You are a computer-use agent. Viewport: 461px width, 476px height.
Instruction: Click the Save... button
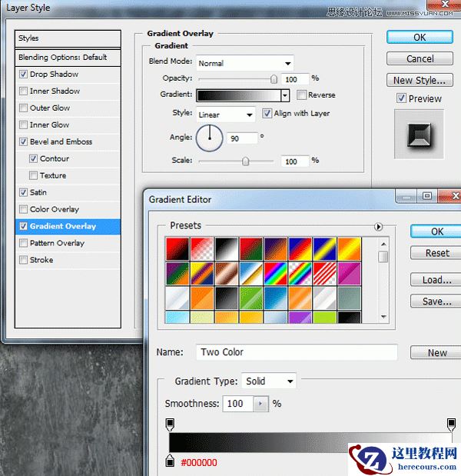[436, 301]
